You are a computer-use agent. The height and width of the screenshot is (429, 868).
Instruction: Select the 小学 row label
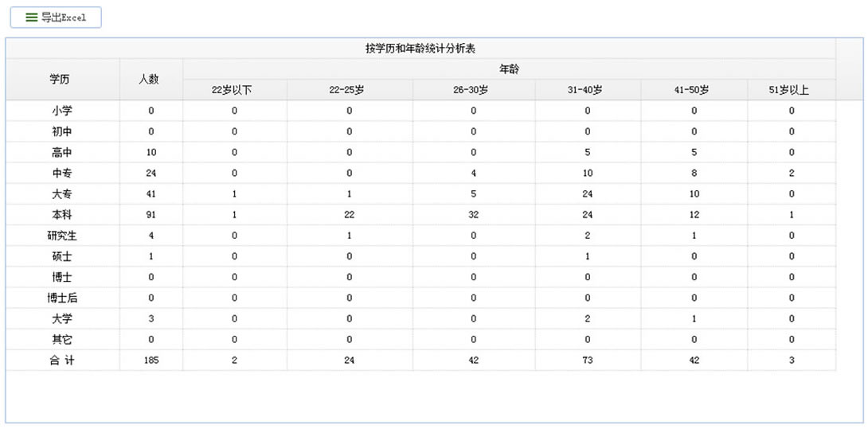(x=62, y=111)
